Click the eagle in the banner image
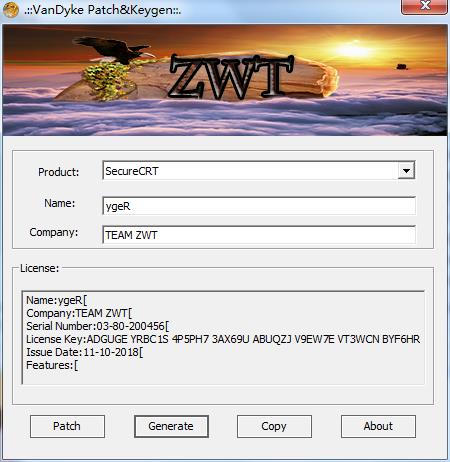This screenshot has width=450, height=462. point(112,49)
